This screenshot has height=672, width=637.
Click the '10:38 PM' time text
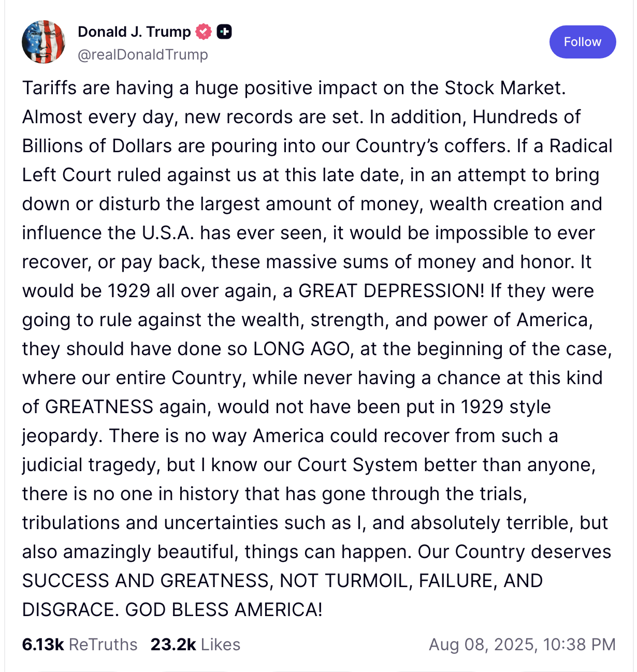coord(580,645)
